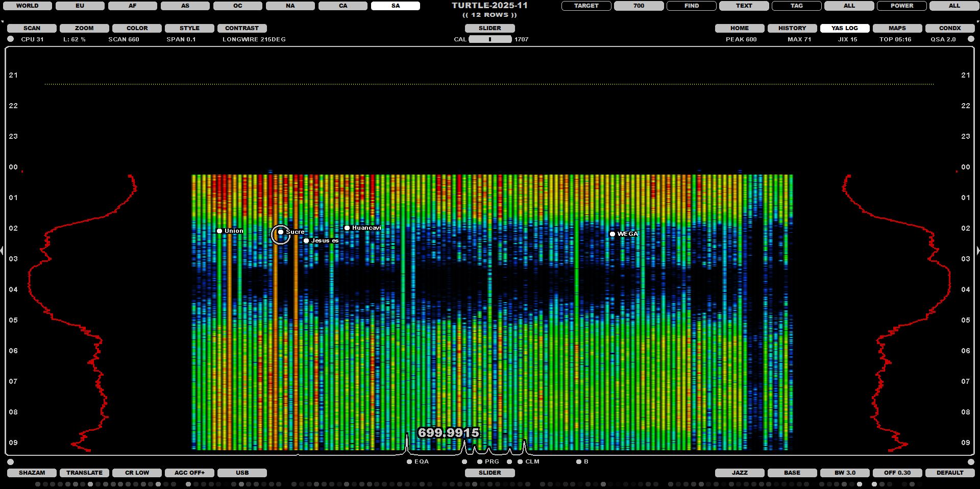Switch to the EU region tab
Viewport: 980px width, 489px height.
pos(80,6)
